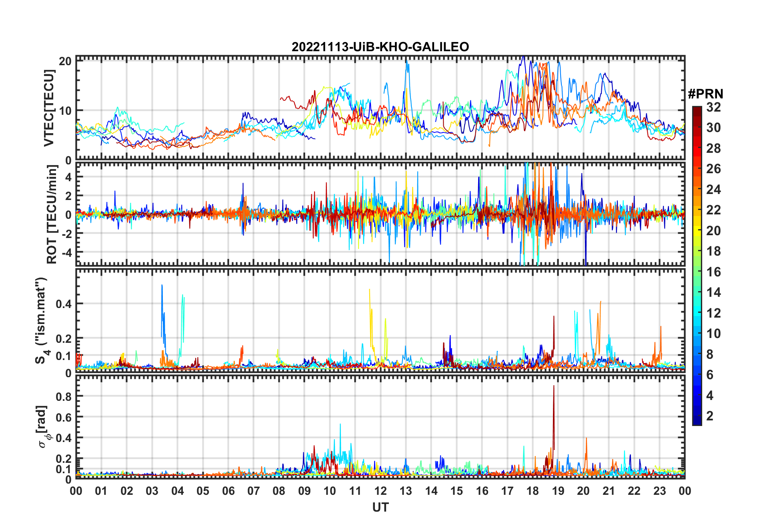Viewport: 761px width, 532px height.
Task: Click colorbar tick label 4
Action: (710, 396)
